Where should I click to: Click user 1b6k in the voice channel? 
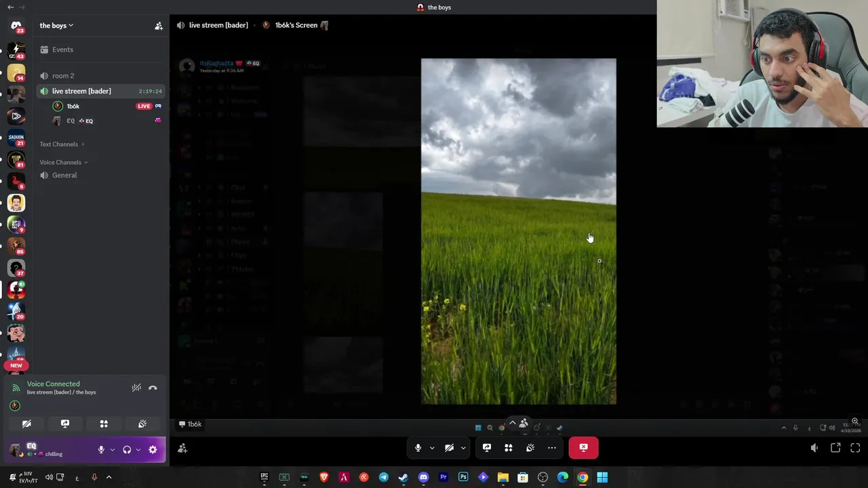pyautogui.click(x=73, y=106)
